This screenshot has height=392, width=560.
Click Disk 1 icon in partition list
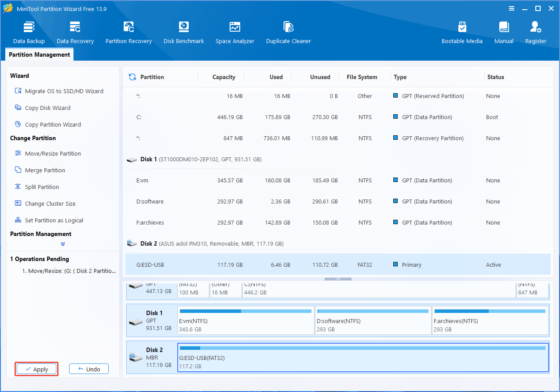(x=132, y=160)
